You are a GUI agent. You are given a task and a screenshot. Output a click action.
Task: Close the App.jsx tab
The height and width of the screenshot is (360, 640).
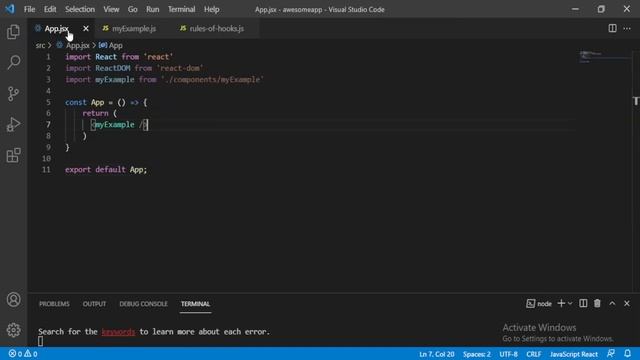(86, 29)
